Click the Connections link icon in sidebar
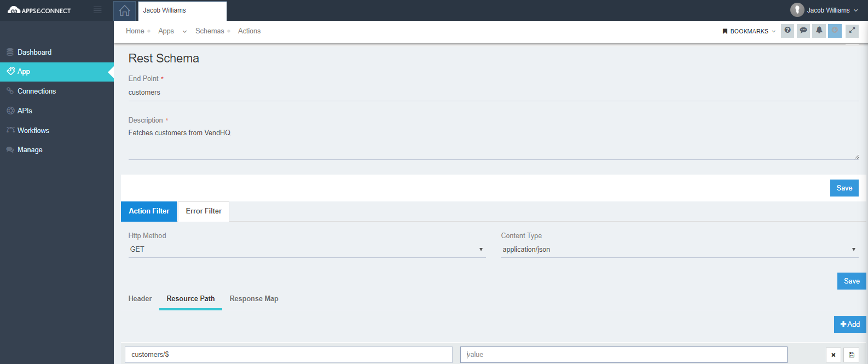Screen dimensions: 868x364 coord(10,91)
